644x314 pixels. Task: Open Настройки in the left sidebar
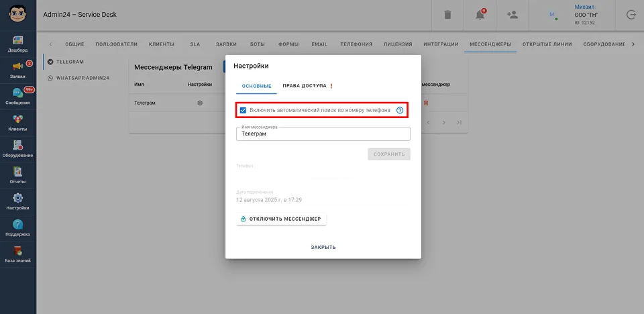click(17, 202)
